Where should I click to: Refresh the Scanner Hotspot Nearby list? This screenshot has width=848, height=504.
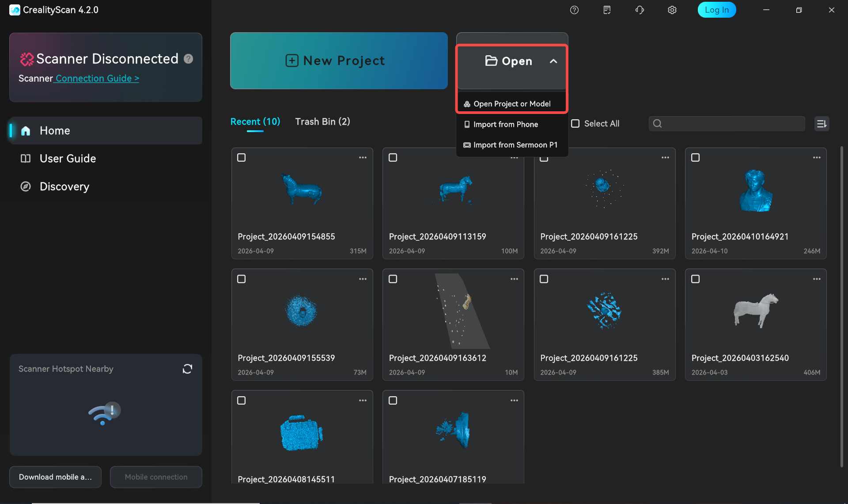pyautogui.click(x=187, y=369)
